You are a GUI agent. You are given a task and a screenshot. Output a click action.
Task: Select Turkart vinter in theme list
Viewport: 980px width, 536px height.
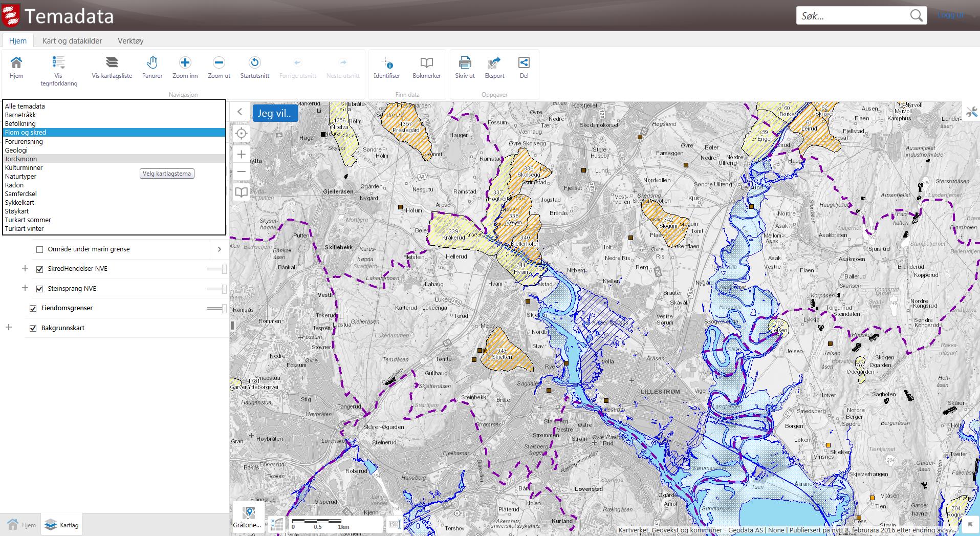pyautogui.click(x=114, y=228)
